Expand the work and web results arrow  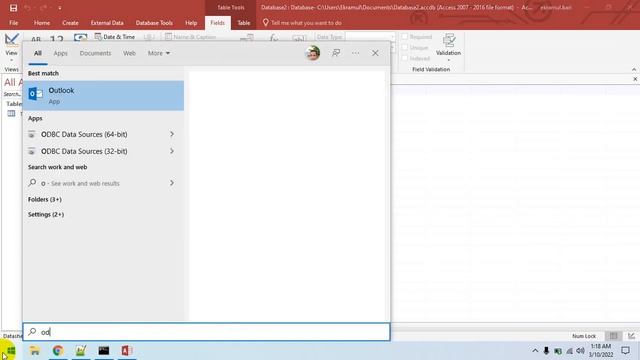click(172, 183)
